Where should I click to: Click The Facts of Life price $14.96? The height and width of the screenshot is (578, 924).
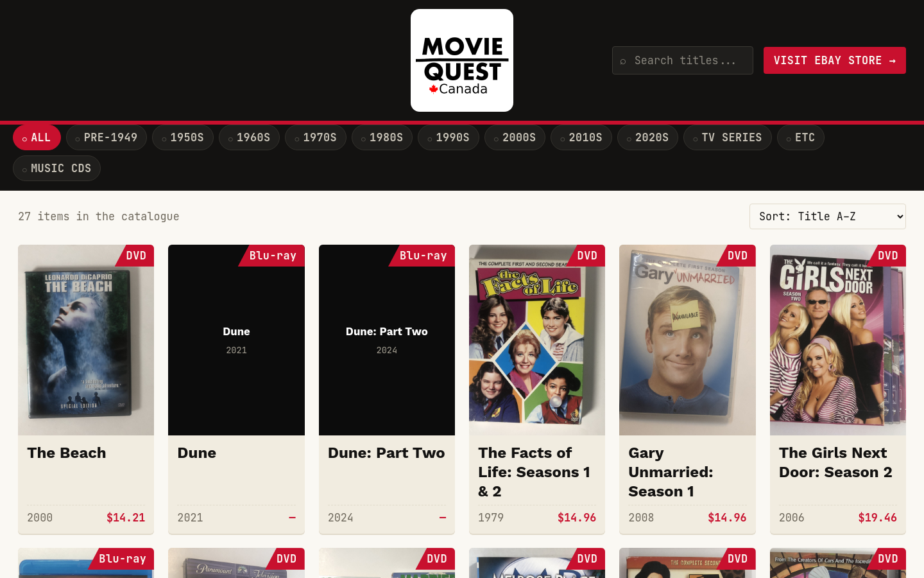point(577,518)
